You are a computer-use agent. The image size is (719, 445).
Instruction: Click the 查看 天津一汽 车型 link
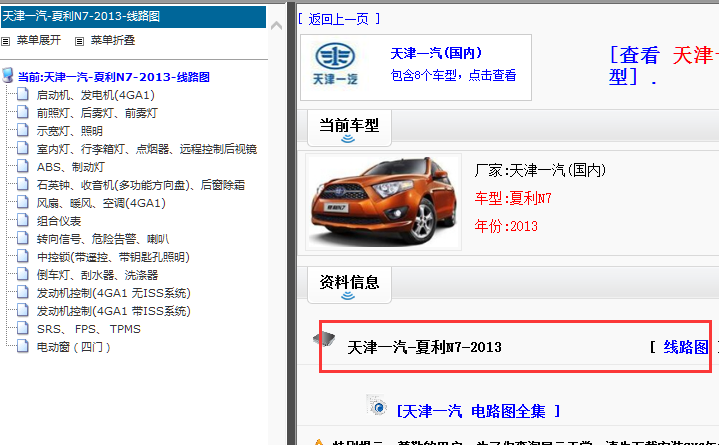tap(664, 66)
